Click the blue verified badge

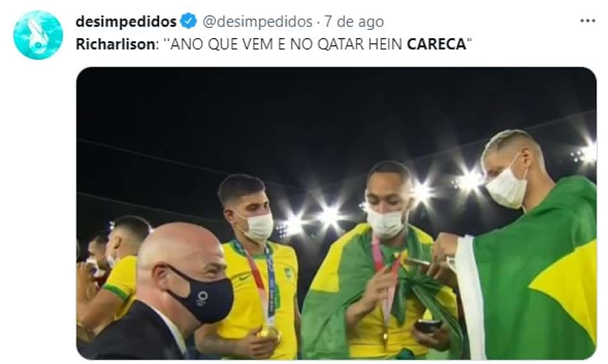pos(189,21)
